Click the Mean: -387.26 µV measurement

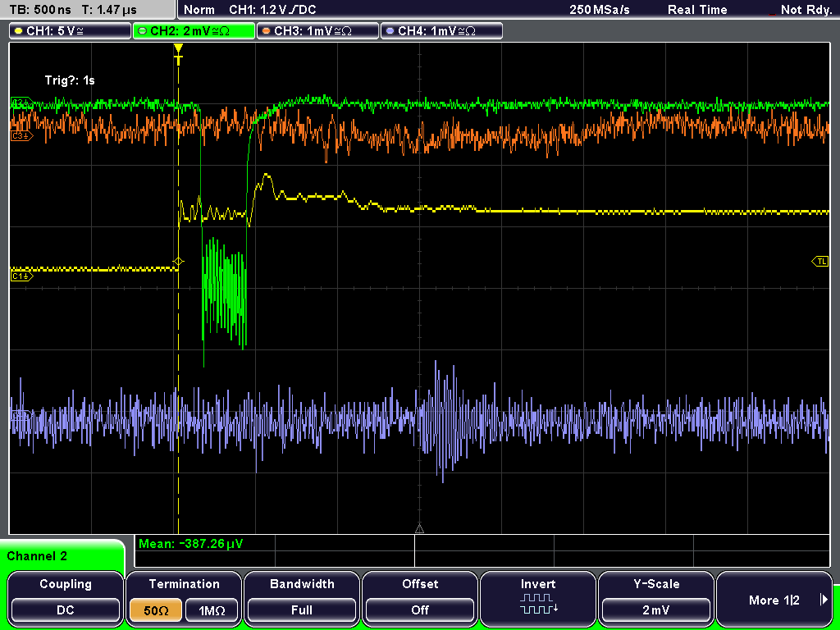point(190,544)
